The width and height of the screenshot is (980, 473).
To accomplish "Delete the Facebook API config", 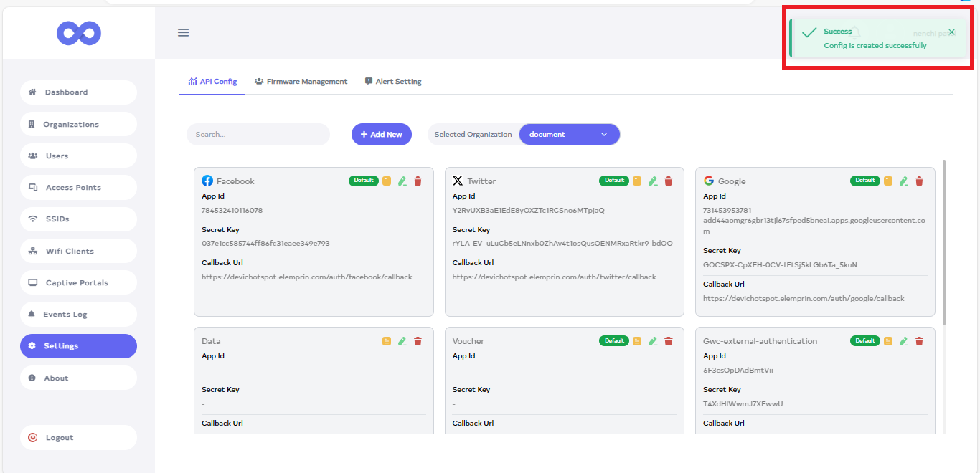I will [418, 181].
